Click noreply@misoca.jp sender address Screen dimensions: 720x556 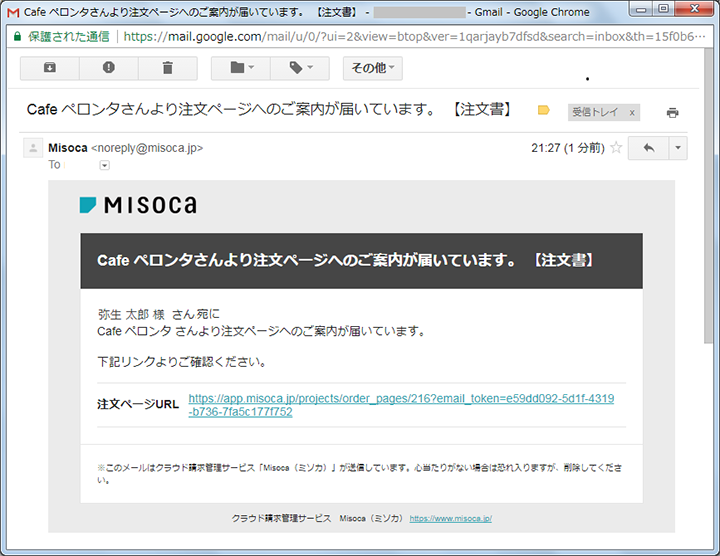point(147,148)
